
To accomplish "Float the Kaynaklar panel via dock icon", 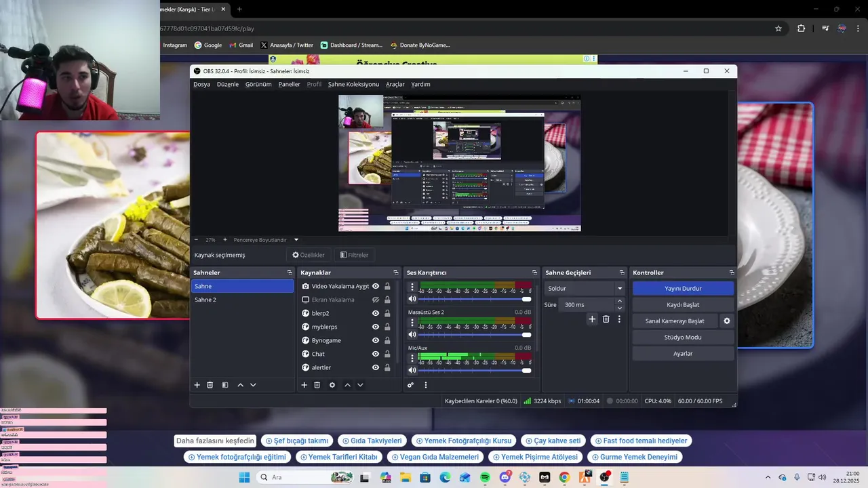I will [x=396, y=272].
